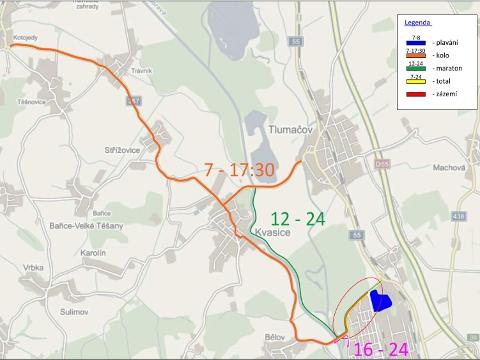Click the orange kolo legend swatch
The height and width of the screenshot is (360, 480).
click(x=416, y=56)
